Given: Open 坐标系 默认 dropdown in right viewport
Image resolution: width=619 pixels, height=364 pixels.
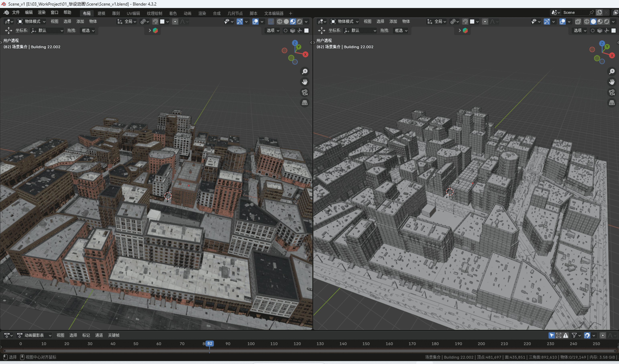Looking at the screenshot, I should click(x=360, y=30).
